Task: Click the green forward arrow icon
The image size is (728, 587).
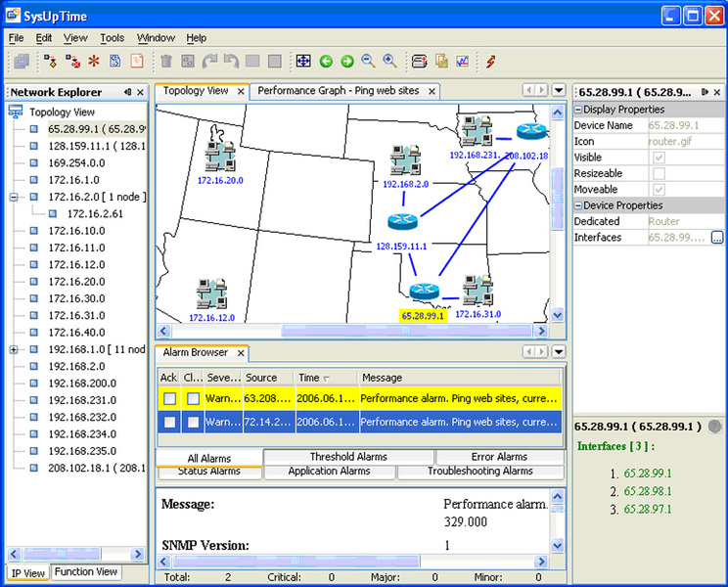Action: tap(347, 62)
